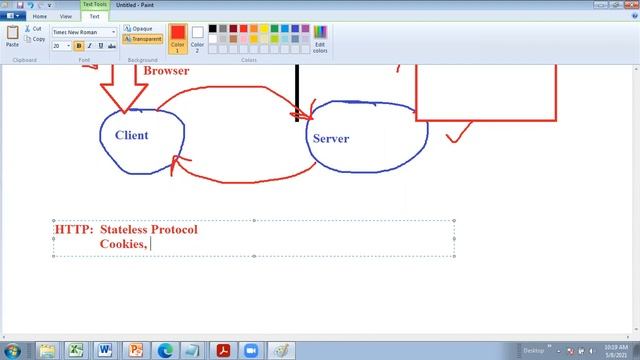Viewport: 640px width, 360px height.
Task: Toggle Underline text formatting
Action: pos(101,46)
